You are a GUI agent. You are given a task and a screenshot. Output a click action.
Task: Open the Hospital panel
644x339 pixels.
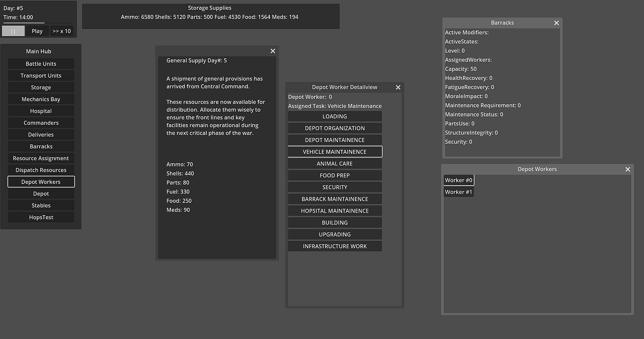click(41, 111)
